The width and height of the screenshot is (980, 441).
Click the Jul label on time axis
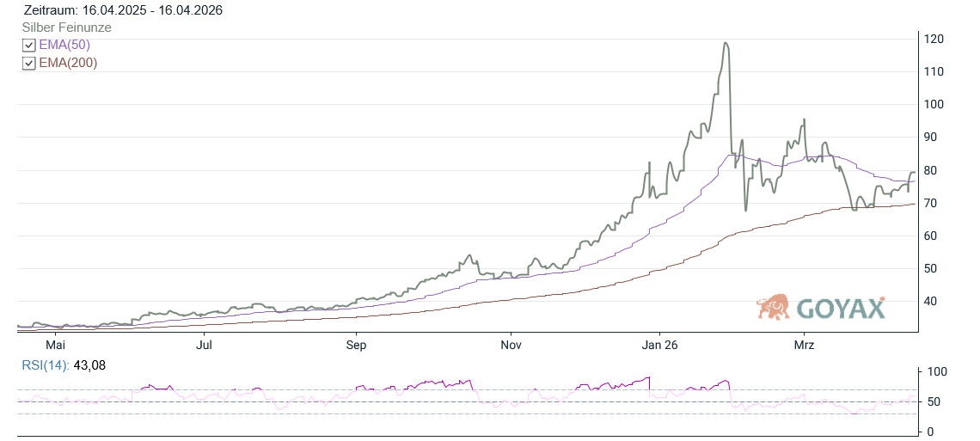[x=205, y=345]
